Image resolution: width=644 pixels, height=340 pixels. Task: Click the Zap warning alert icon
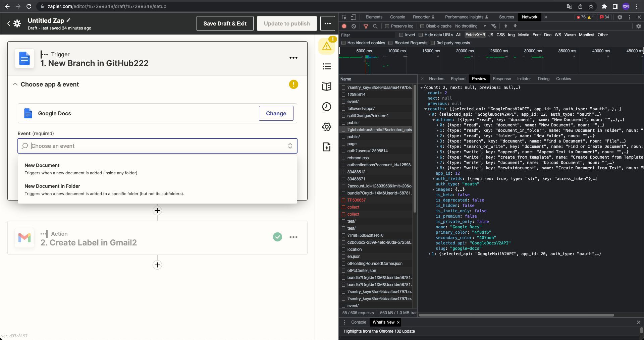pyautogui.click(x=326, y=46)
